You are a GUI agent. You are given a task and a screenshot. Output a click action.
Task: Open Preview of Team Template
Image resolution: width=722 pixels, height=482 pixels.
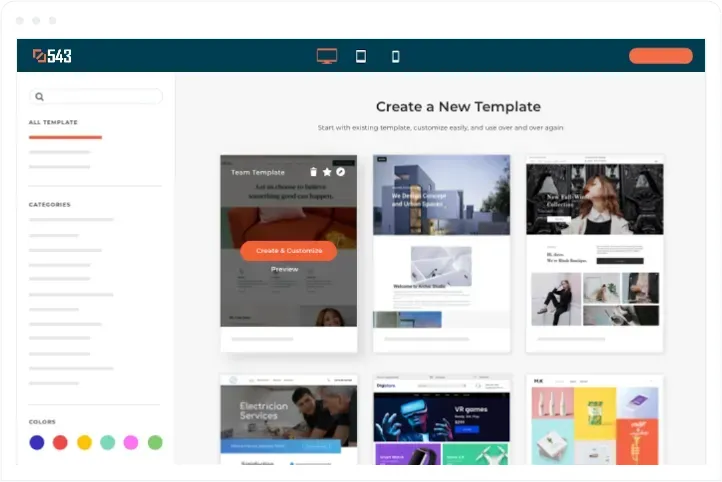point(285,269)
